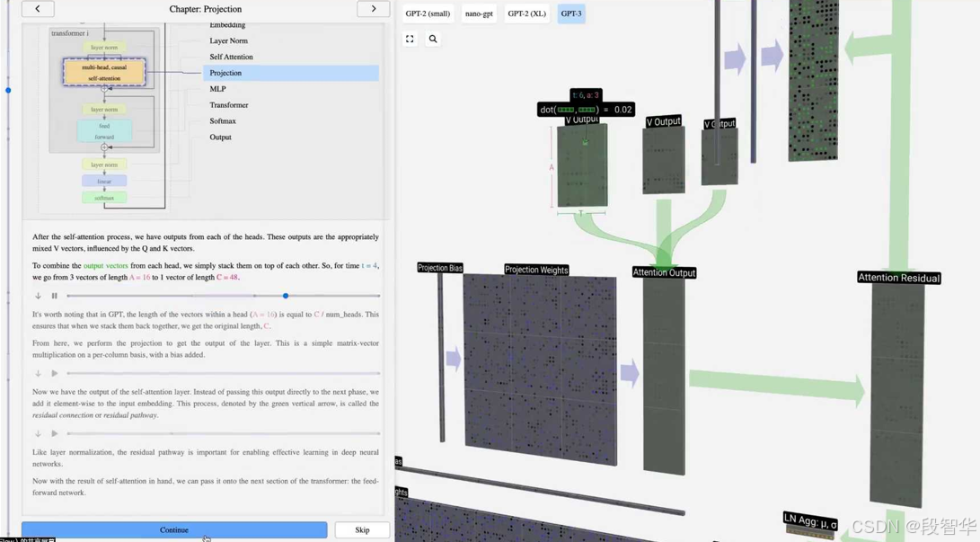Select the nano-gpt model tab
The height and width of the screenshot is (542, 980).
tap(479, 13)
